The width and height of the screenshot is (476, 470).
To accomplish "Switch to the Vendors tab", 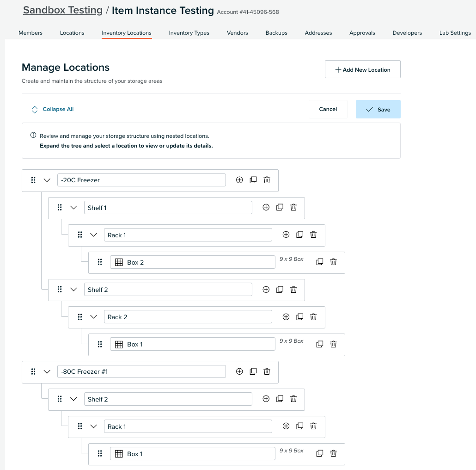I will point(238,33).
